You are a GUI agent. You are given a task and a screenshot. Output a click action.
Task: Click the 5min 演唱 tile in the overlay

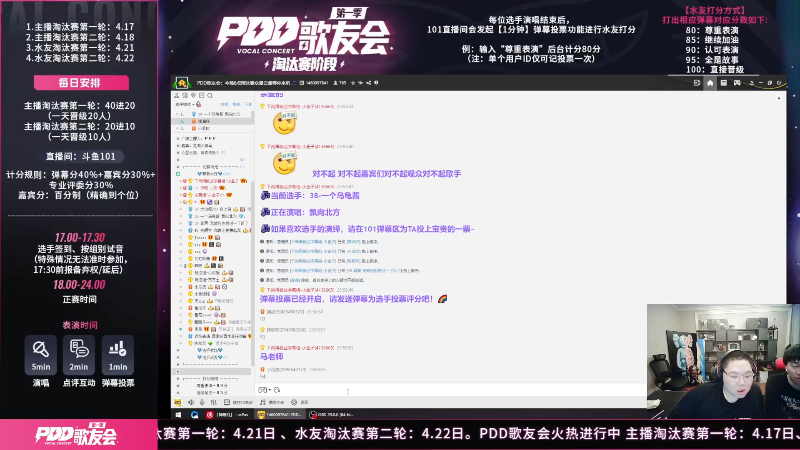41,355
